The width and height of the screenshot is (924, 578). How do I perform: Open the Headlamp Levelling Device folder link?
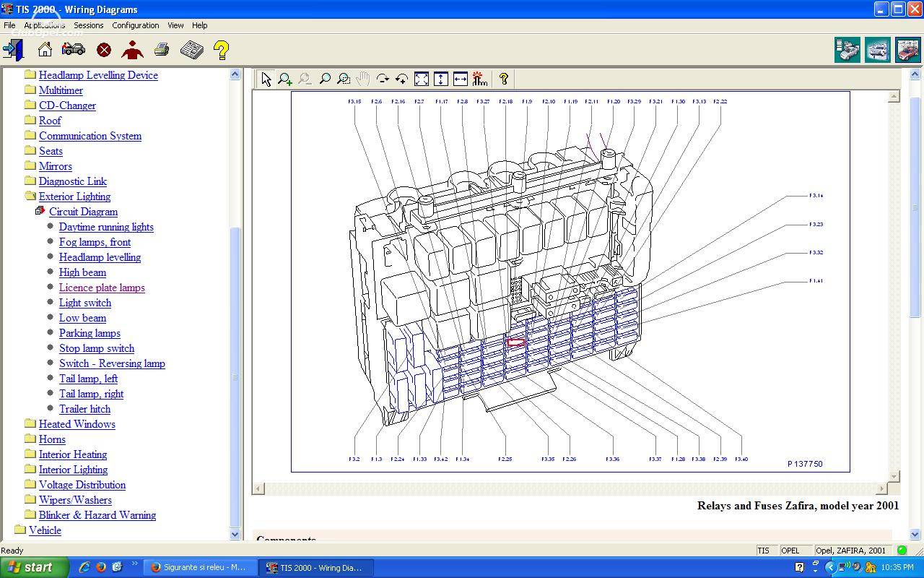(98, 75)
